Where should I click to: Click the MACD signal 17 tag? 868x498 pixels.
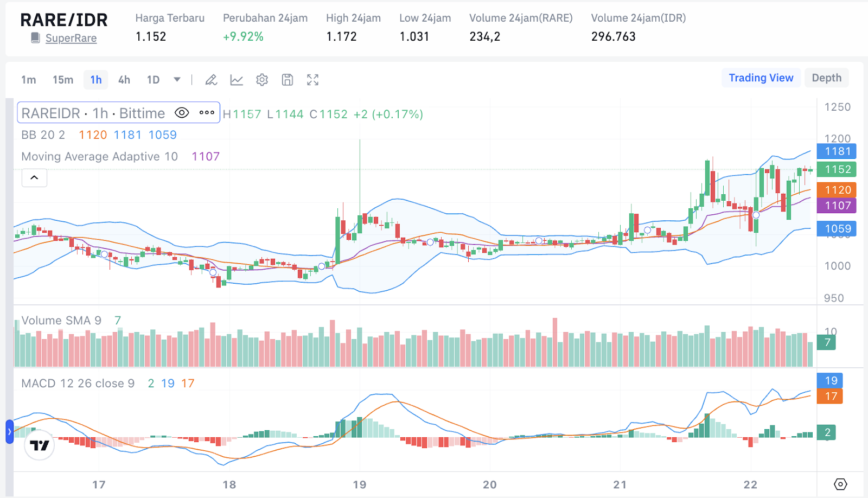(x=831, y=397)
